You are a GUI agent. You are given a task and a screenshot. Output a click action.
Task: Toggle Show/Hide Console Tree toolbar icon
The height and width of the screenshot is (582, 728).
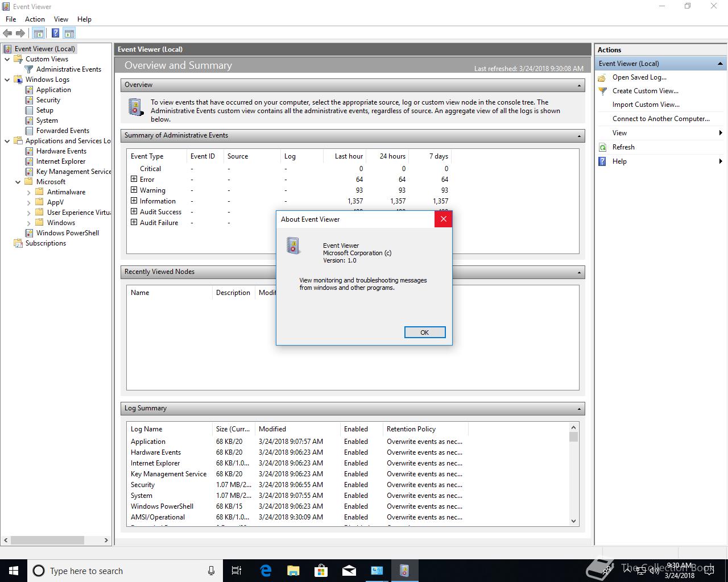[38, 34]
